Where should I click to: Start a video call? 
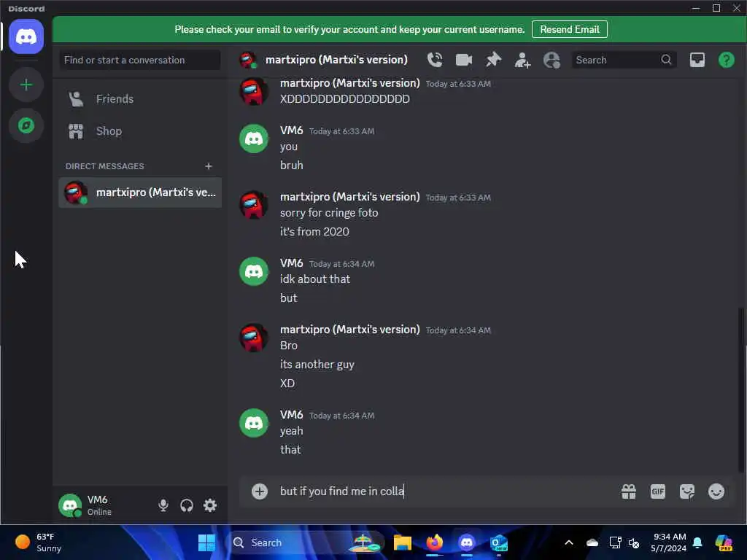click(463, 60)
